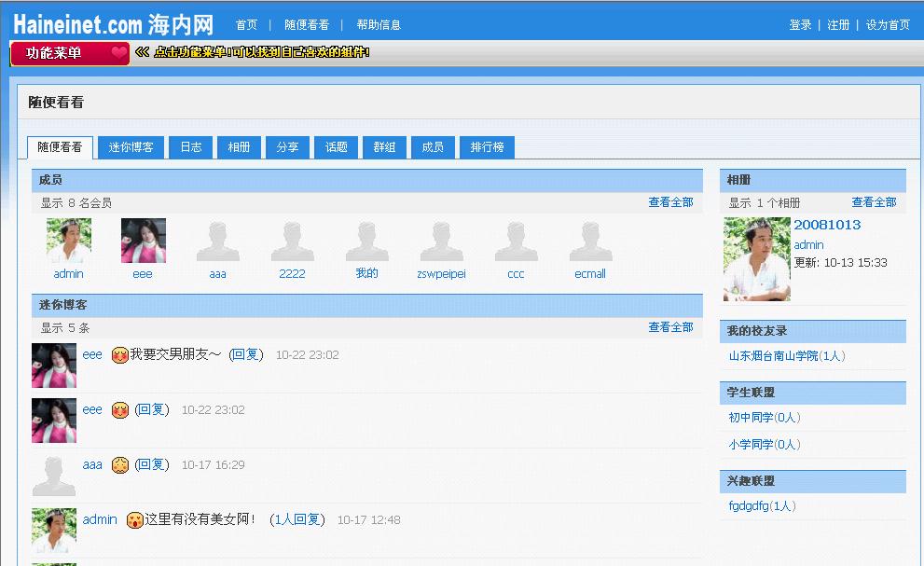Click 回复 on aaa's mini-blog post
Viewport: 924px width, 566px height.
[151, 464]
